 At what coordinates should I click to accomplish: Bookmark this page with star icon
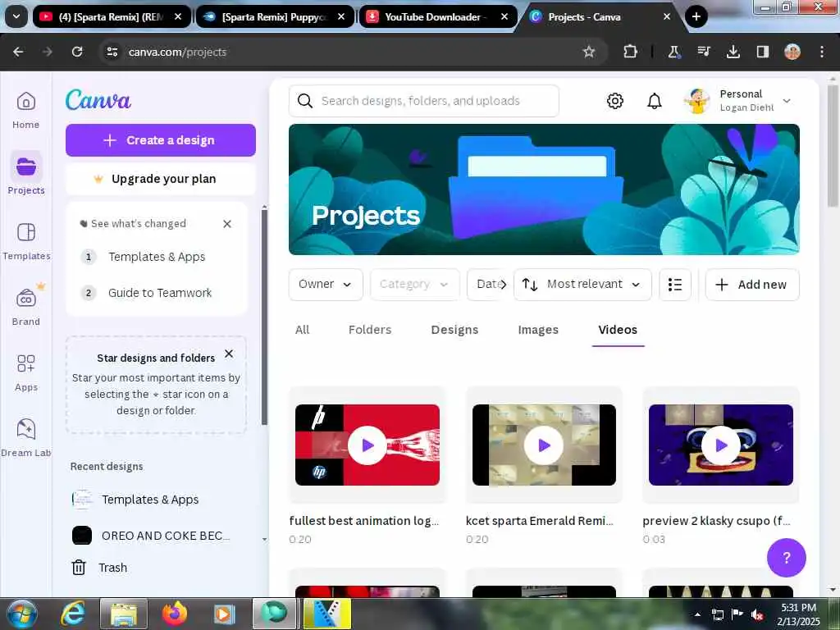pos(589,52)
